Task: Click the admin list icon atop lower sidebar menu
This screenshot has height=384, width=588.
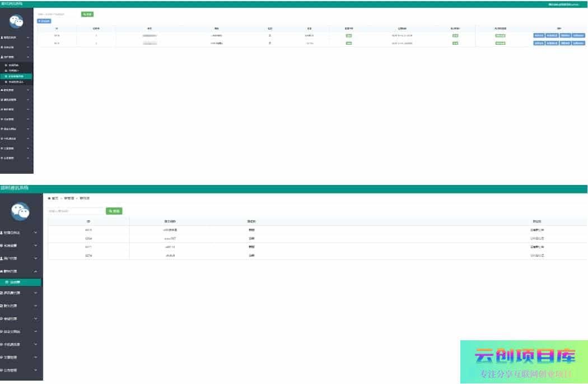Action: 2,232
